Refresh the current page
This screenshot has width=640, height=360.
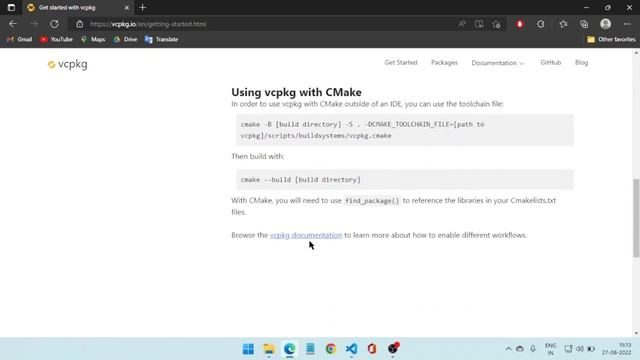(54, 24)
